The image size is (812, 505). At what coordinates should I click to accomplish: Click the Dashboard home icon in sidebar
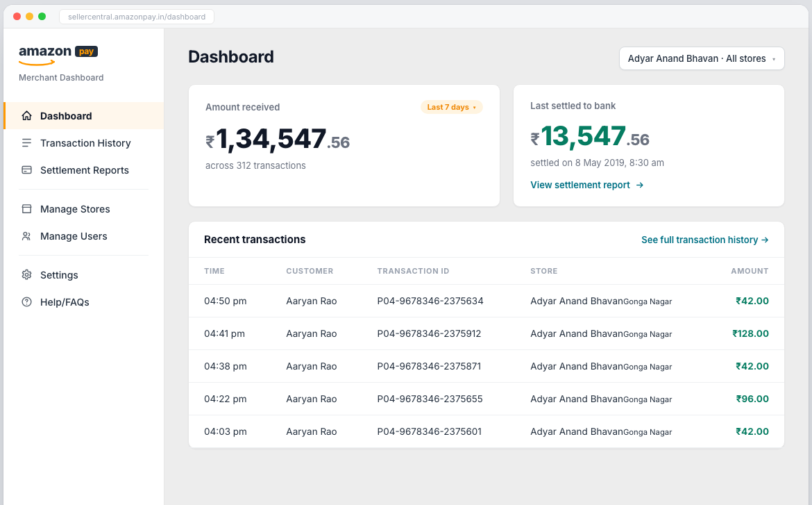click(x=26, y=115)
